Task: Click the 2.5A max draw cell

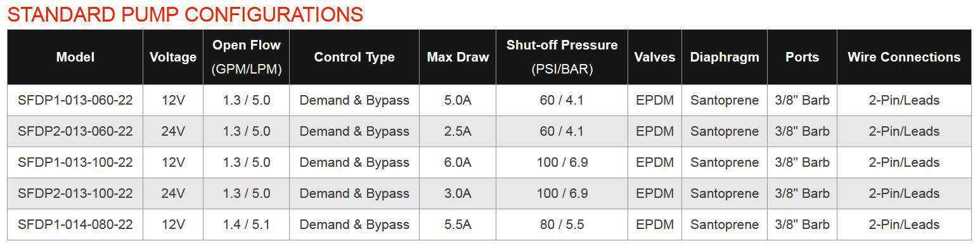Action: tap(458, 131)
